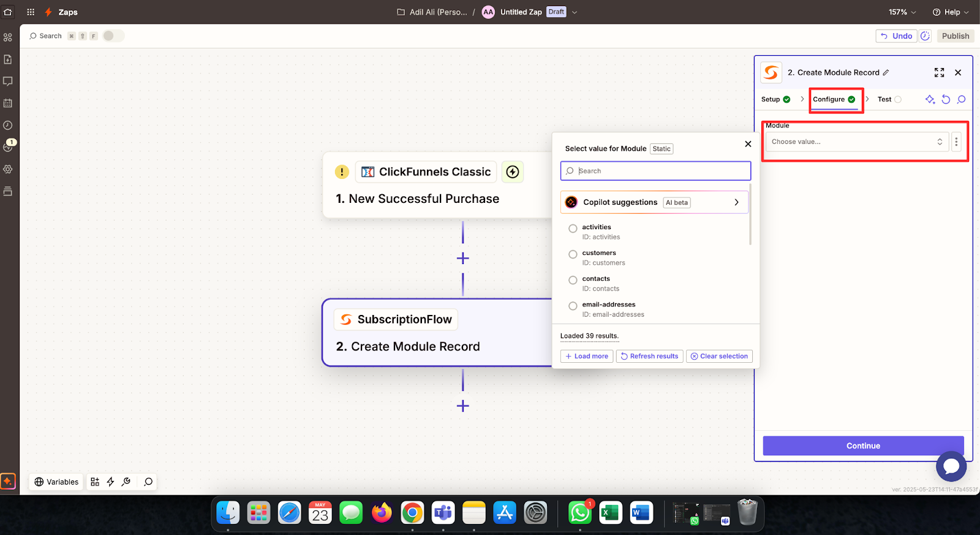980x535 pixels.
Task: Open Microsoft Excel in the dock
Action: tap(611, 512)
